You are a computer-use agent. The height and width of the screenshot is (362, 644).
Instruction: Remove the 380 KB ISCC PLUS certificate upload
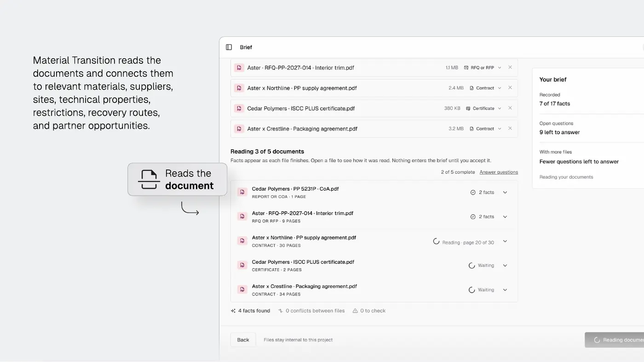click(x=510, y=108)
